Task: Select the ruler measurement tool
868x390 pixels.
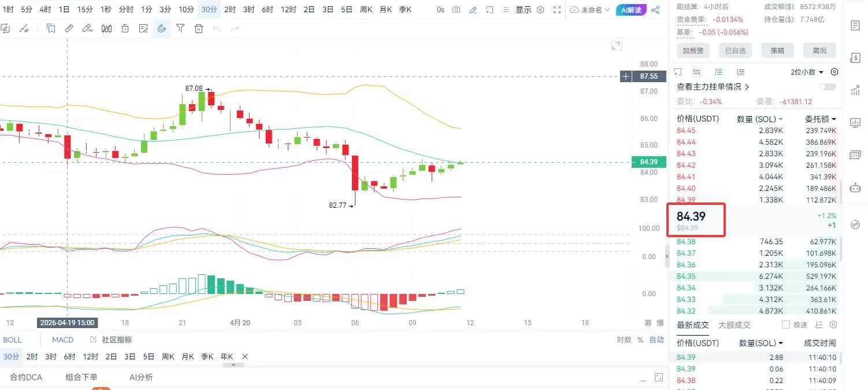Action: (x=69, y=28)
